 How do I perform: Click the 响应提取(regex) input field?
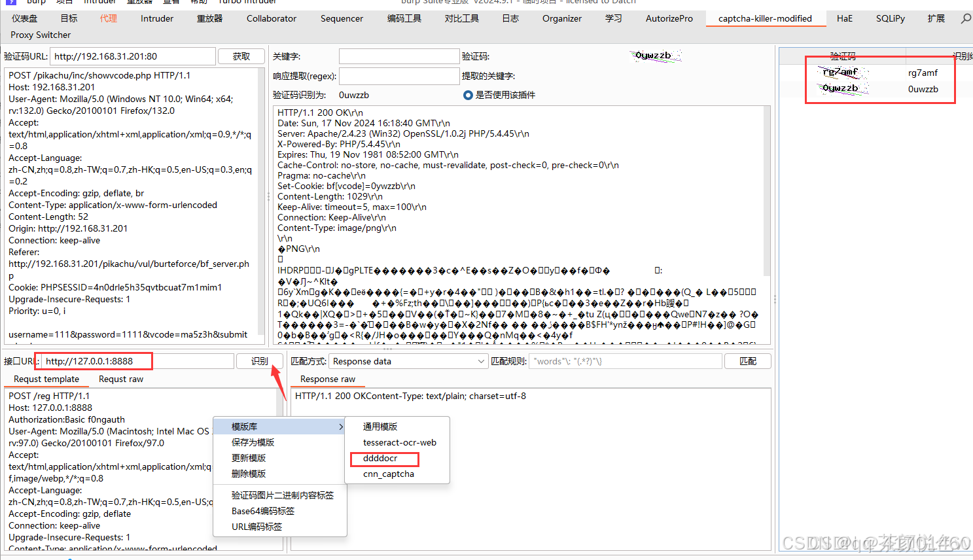399,76
